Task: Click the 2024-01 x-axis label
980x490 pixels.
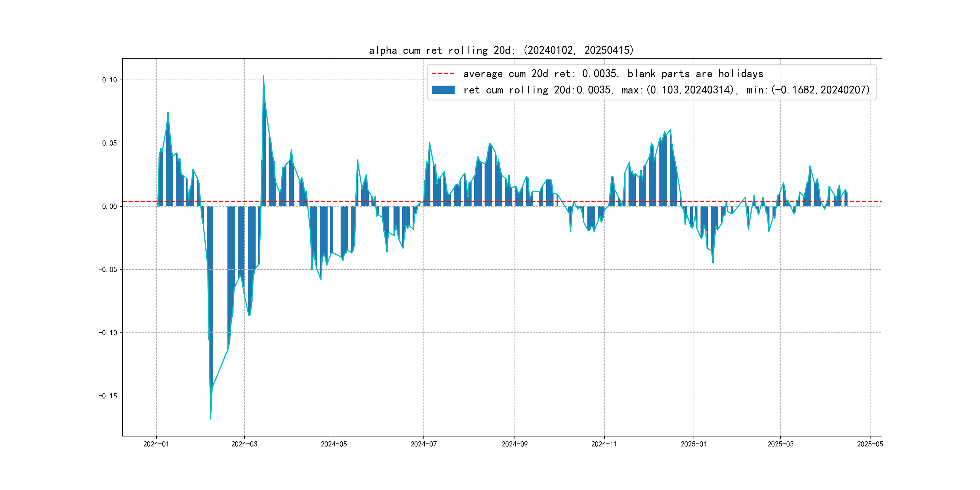Action: 156,444
